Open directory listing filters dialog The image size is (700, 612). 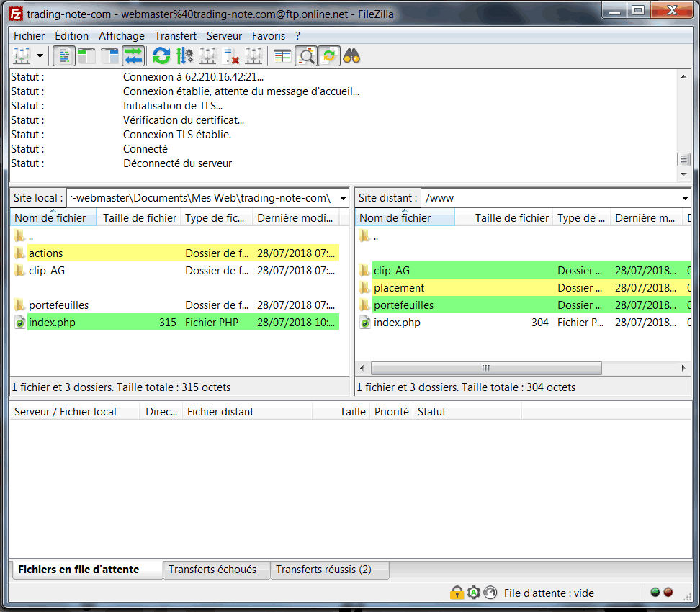click(x=282, y=56)
